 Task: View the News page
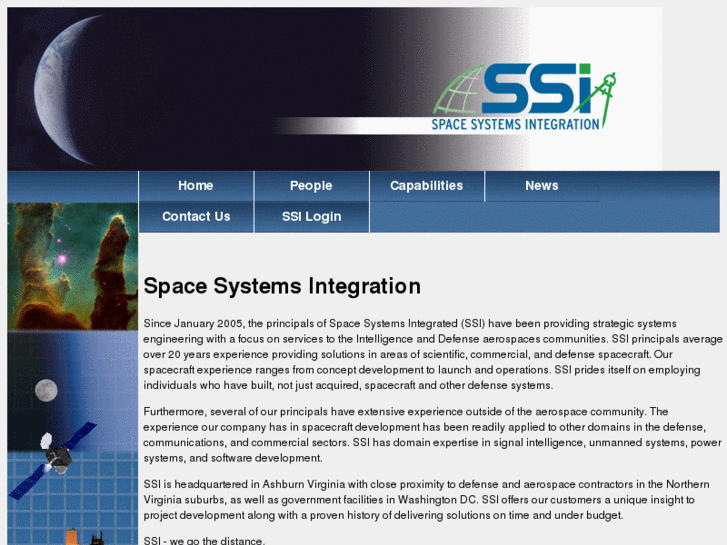pyautogui.click(x=542, y=186)
